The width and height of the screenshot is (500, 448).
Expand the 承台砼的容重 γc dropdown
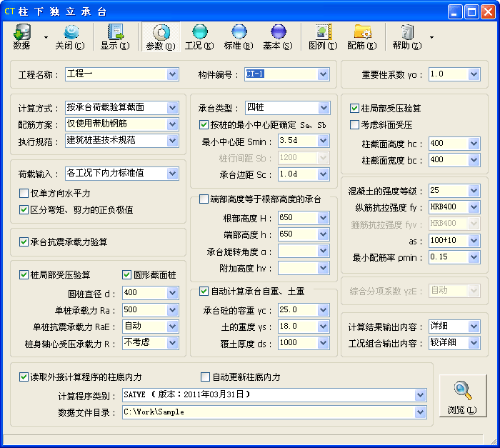click(323, 309)
